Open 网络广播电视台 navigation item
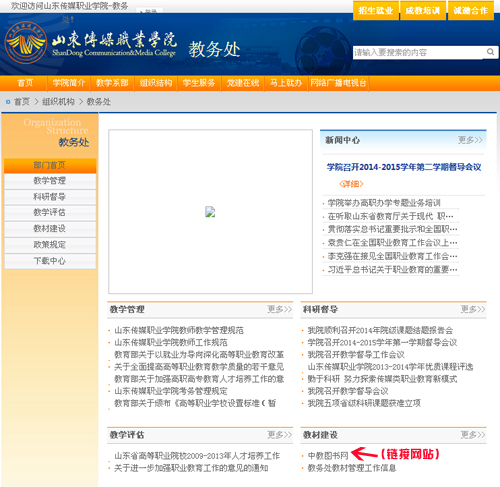The image size is (500, 487). (x=338, y=83)
